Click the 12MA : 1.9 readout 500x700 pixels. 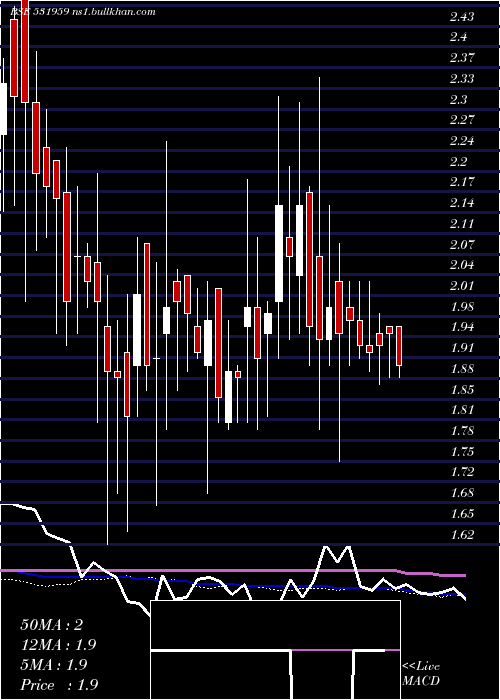(x=58, y=645)
